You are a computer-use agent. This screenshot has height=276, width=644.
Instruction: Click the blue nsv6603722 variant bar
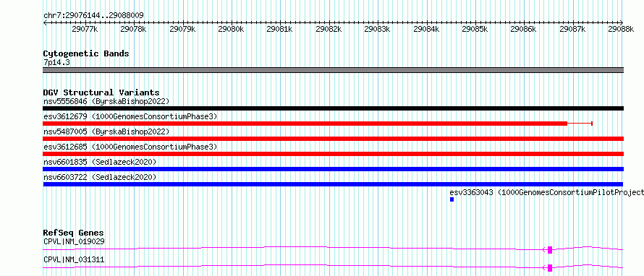(334, 184)
